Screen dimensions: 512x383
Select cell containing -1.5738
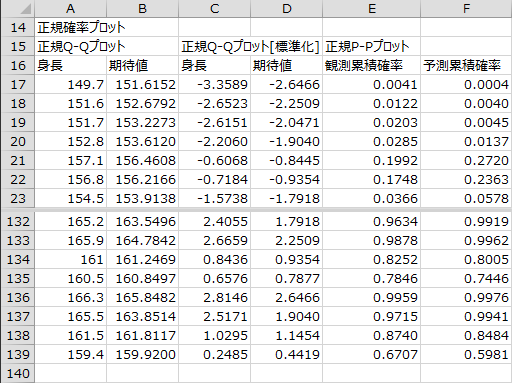point(214,198)
